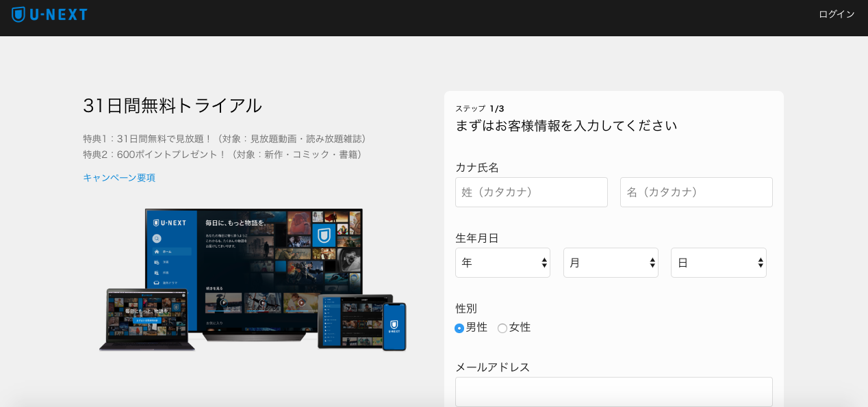Open the キャンペーン要項 link
This screenshot has width=868, height=407.
tap(119, 178)
